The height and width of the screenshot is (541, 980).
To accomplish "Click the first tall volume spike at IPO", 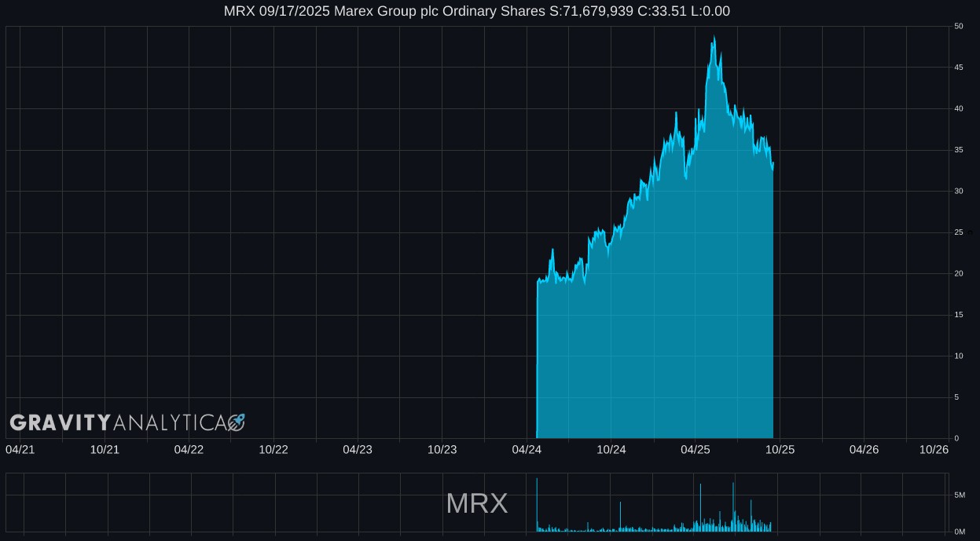I will (537, 505).
